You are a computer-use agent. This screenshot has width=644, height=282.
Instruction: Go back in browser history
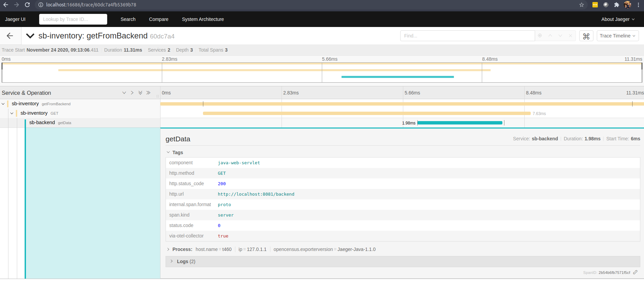click(6, 5)
